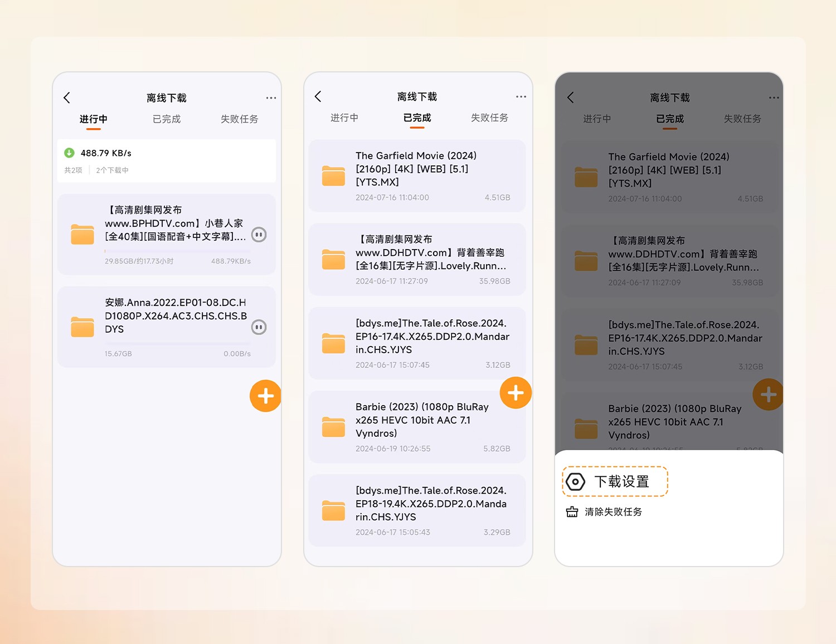Pause the 安娜.Anna.2022 download task
Screen dimensions: 836x644
point(259,327)
